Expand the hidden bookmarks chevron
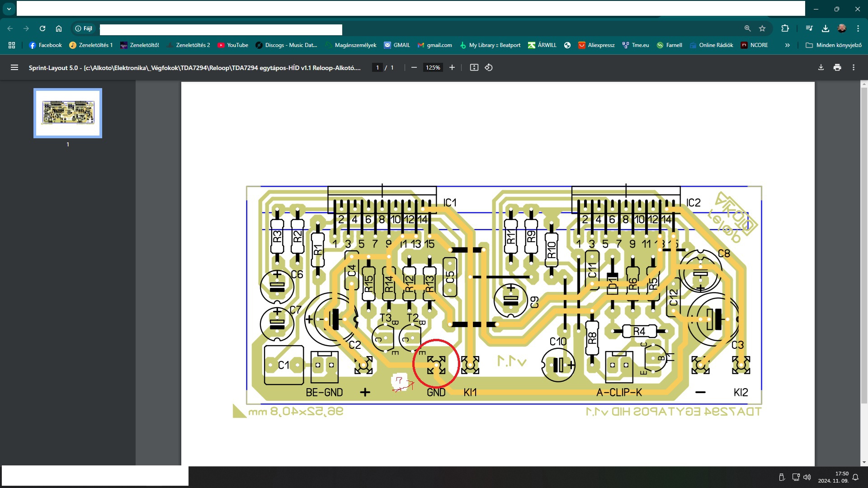Viewport: 868px width, 488px height. (x=788, y=45)
